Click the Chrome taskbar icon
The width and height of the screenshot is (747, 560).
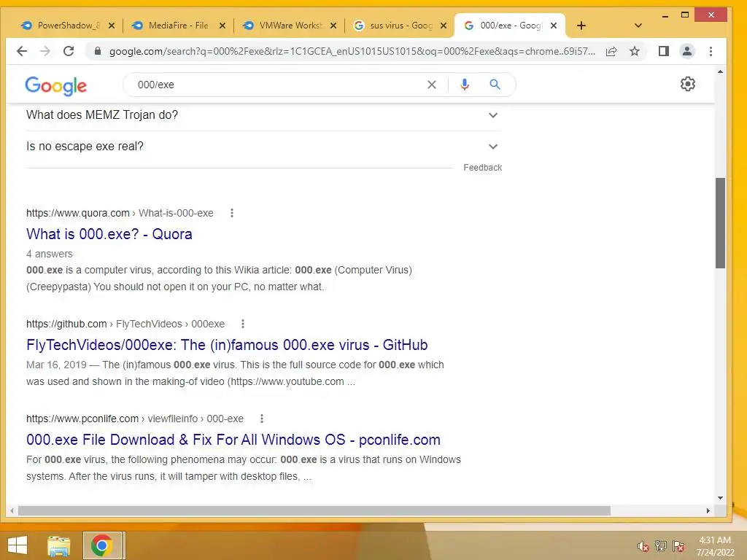[102, 545]
